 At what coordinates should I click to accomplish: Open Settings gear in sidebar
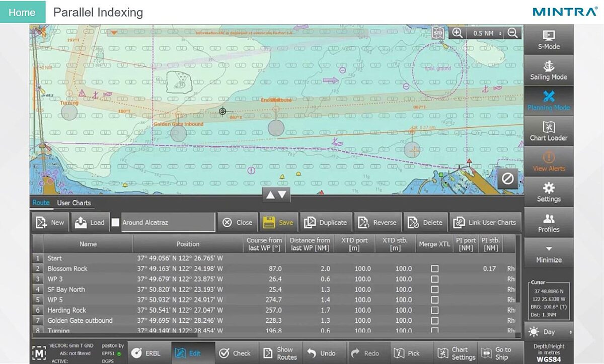[x=549, y=192]
